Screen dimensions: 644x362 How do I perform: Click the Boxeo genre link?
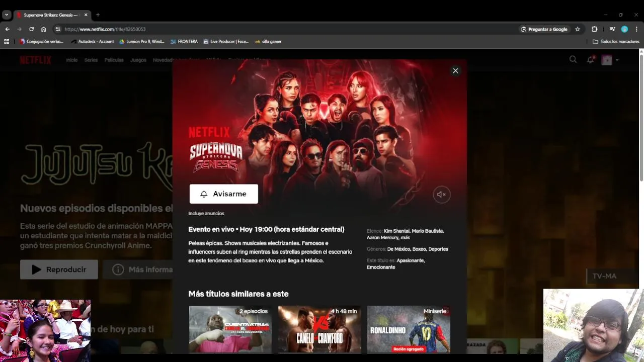[x=419, y=249]
